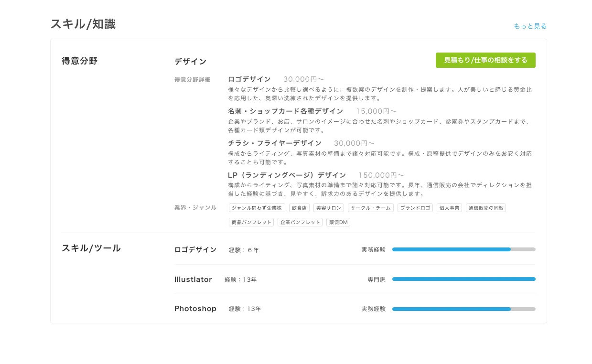The image size is (592, 364).
Task: Open the 企業パンフレット tag
Action: pos(300,222)
